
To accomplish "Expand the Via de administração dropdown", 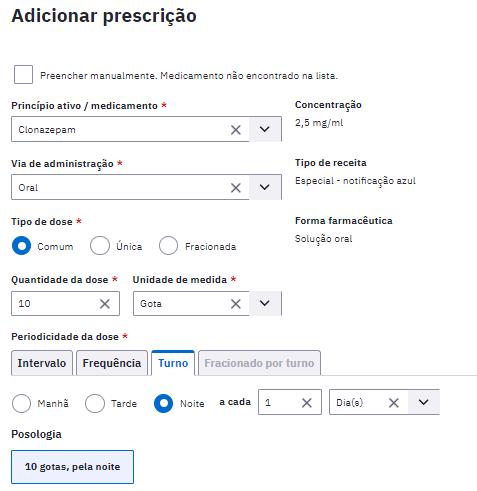I will [x=265, y=187].
